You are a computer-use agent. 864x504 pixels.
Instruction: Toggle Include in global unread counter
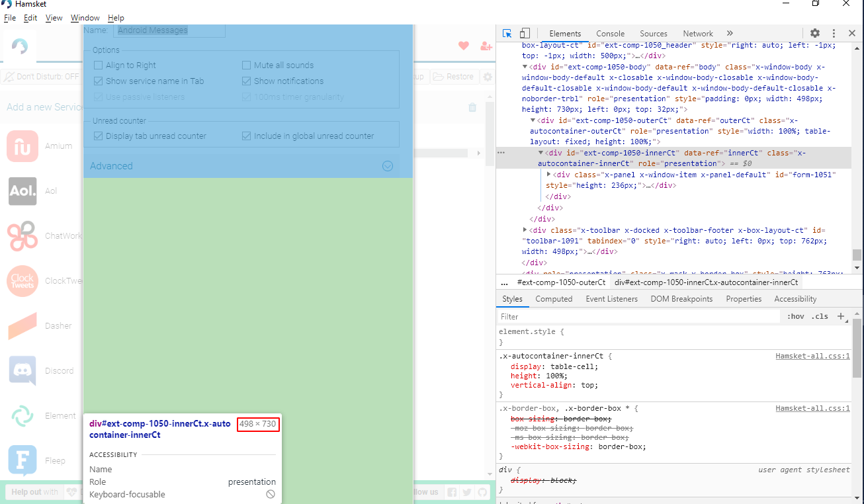247,136
